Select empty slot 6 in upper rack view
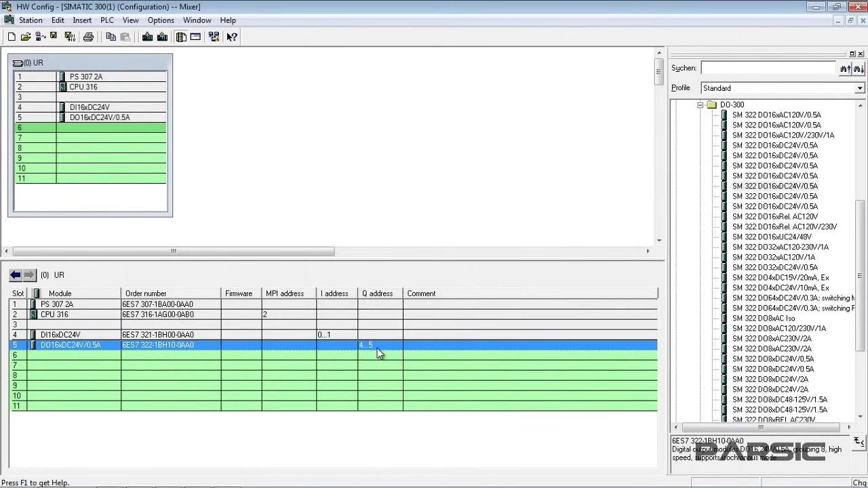Screen dimensions: 868x488 coord(91,127)
